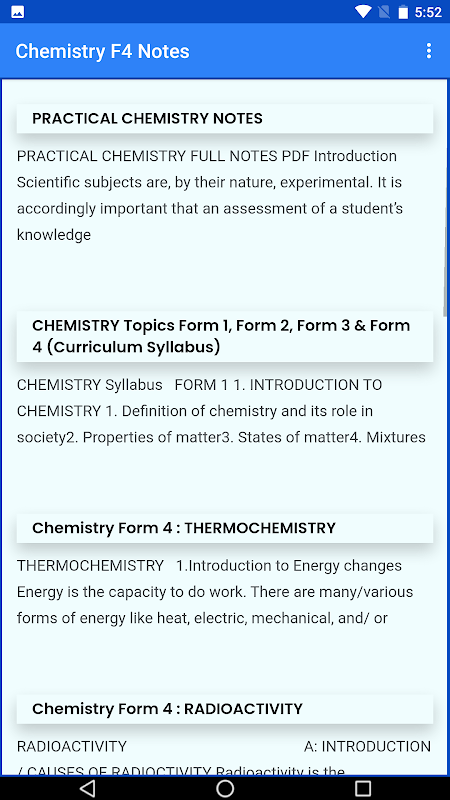Select the Chemistry Syllabus Form 1 excerpt text
The height and width of the screenshot is (800, 450).
point(221,411)
